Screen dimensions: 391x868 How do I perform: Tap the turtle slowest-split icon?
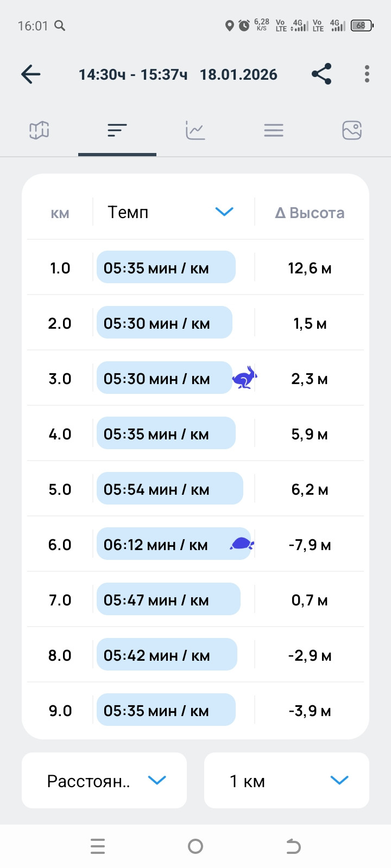[242, 544]
